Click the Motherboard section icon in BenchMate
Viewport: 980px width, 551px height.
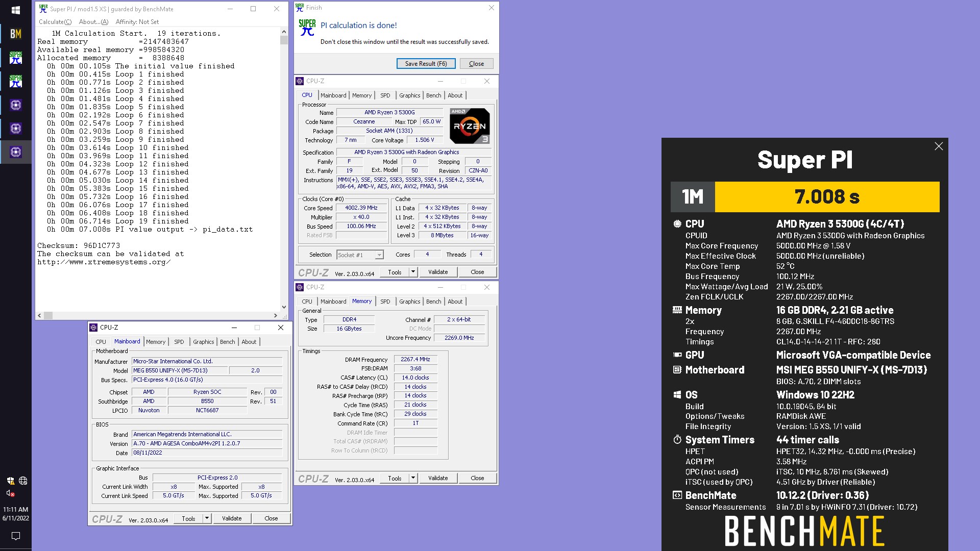click(677, 370)
